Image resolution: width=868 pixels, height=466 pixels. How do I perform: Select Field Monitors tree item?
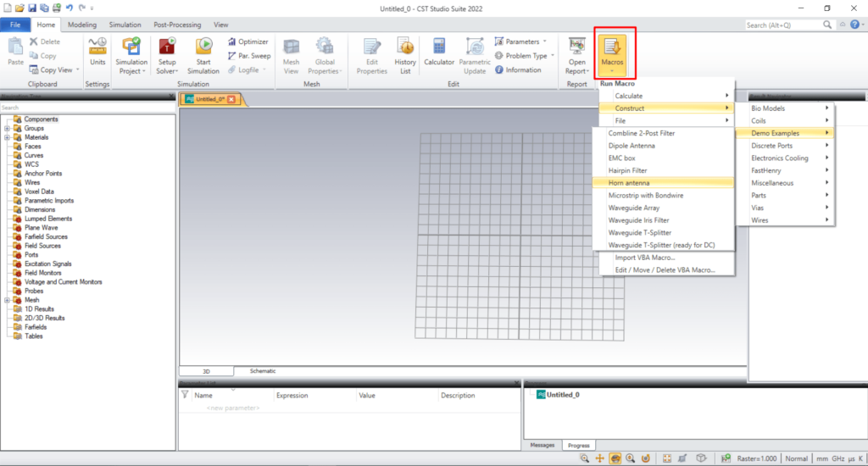click(42, 273)
